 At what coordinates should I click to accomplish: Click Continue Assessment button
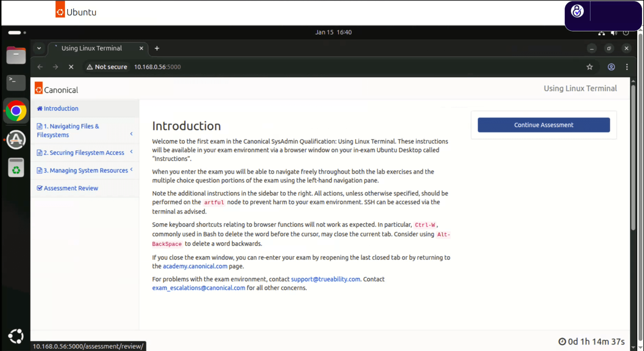pos(543,125)
